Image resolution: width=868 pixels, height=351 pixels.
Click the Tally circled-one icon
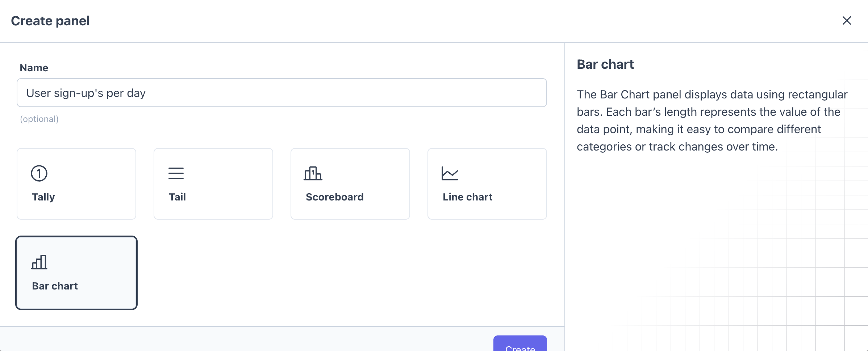[39, 173]
